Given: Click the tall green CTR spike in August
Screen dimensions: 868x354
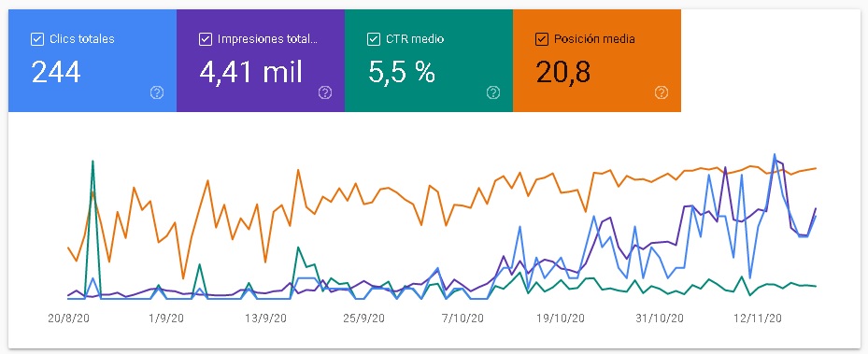Looking at the screenshot, I should click(92, 162).
